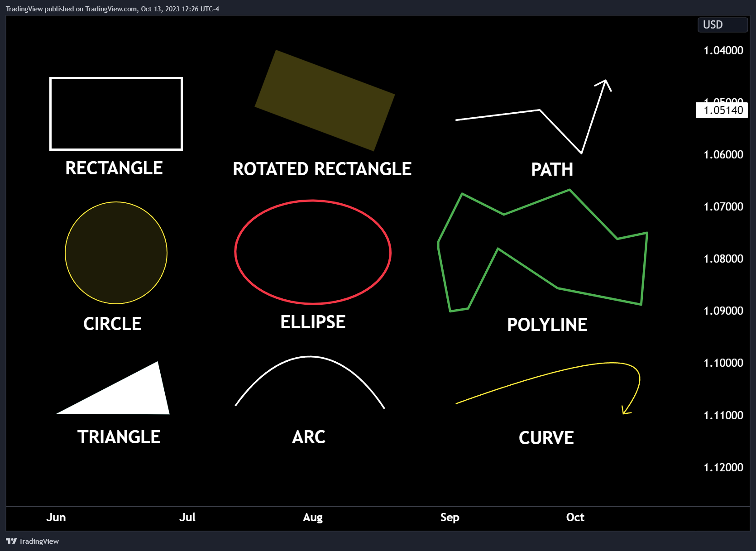
Task: Click the Jul label on time axis
Action: pyautogui.click(x=187, y=517)
